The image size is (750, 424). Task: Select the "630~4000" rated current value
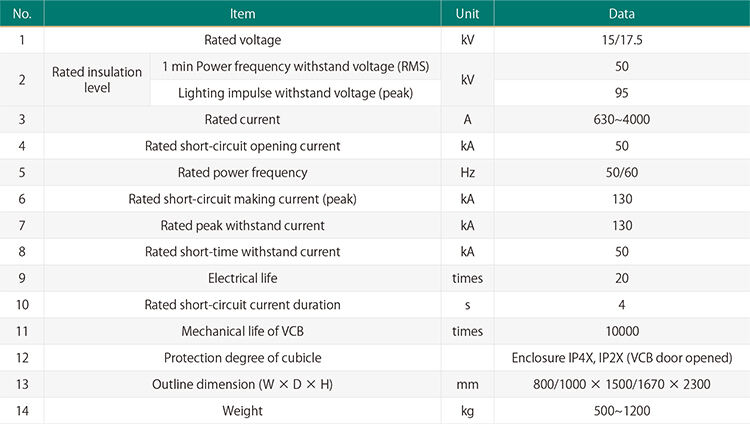(x=621, y=120)
